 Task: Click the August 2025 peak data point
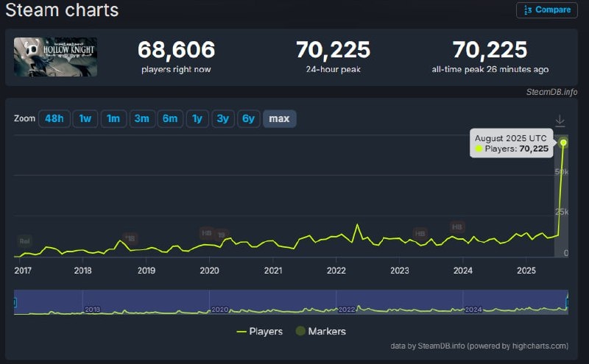click(x=563, y=143)
